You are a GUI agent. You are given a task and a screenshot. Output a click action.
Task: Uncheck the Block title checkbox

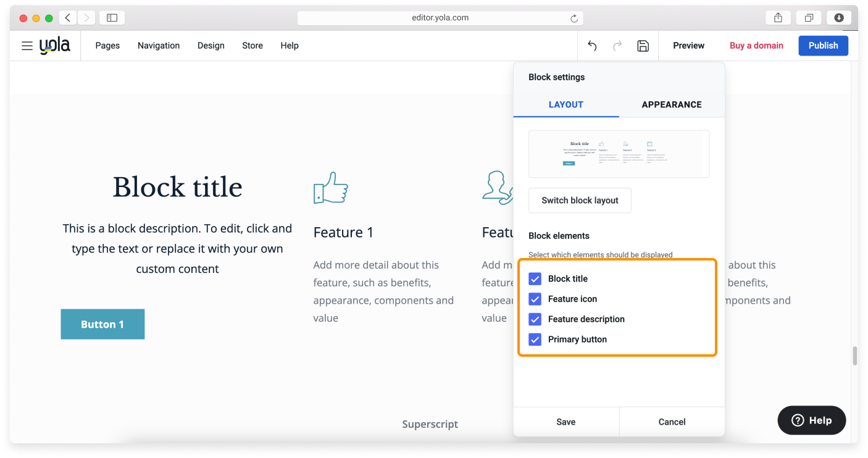[535, 279]
